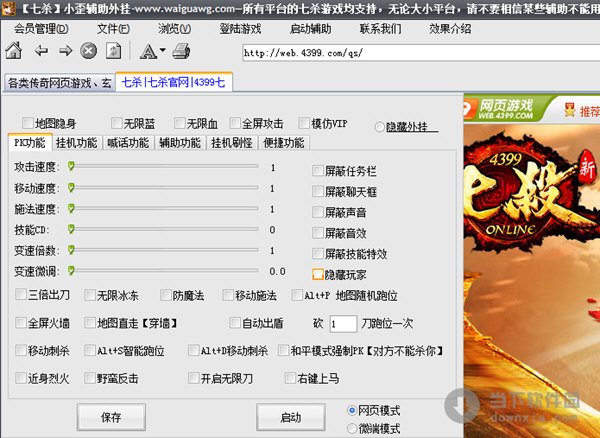Click the Home icon in the toolbar
The height and width of the screenshot is (438, 600).
pos(14,50)
